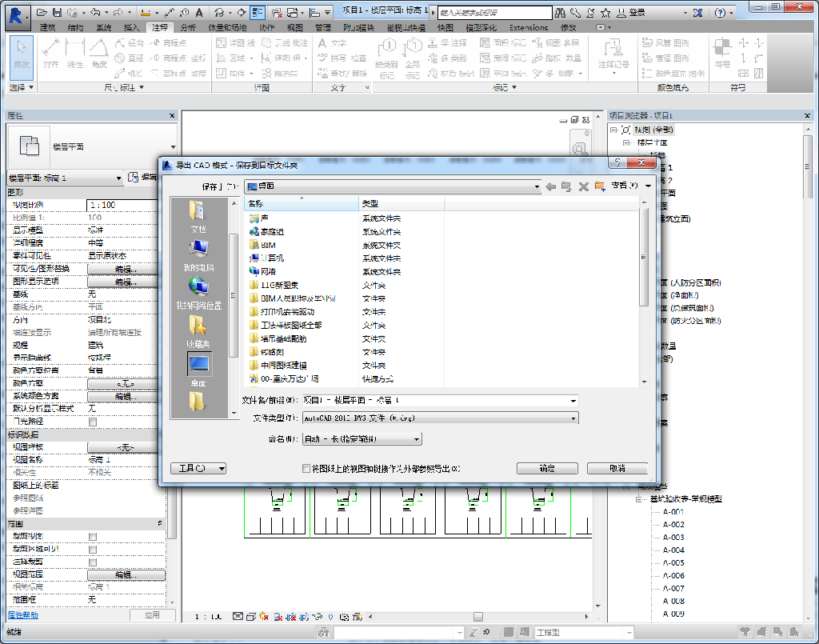Open the Extensions ribbon tab
This screenshot has width=819, height=644.
click(x=529, y=28)
